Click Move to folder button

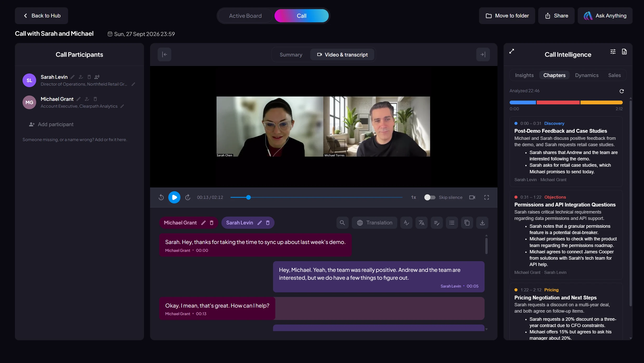[507, 16]
